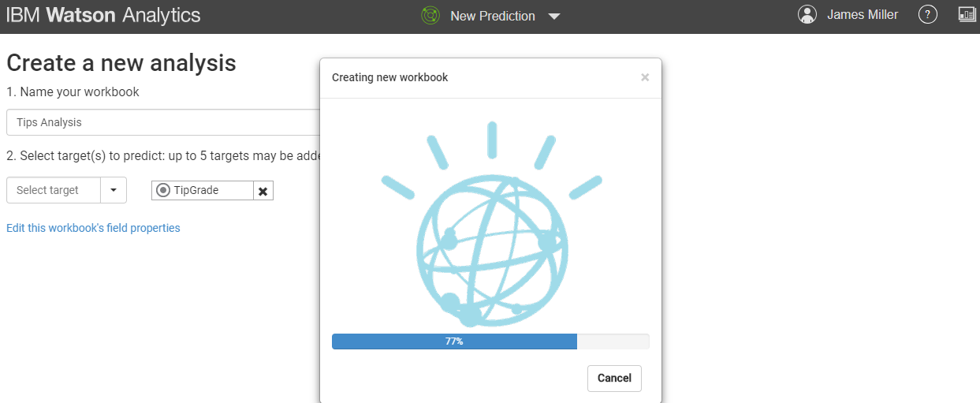
Task: Click the 77% progress bar
Action: click(x=490, y=341)
